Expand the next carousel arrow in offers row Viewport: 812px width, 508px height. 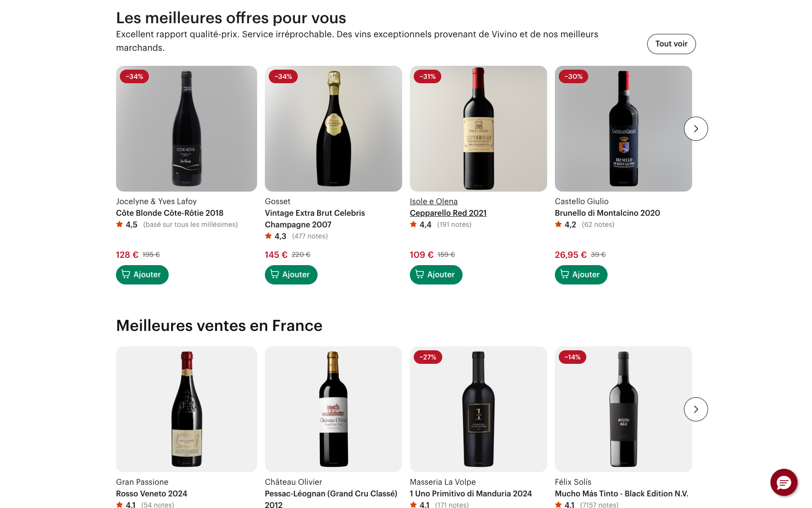click(696, 129)
